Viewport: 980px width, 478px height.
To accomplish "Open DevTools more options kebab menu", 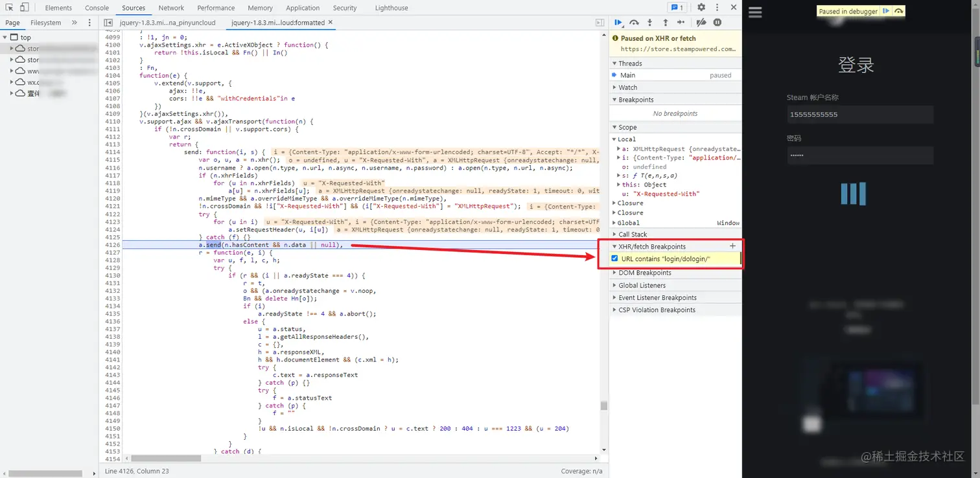I will click(x=717, y=8).
